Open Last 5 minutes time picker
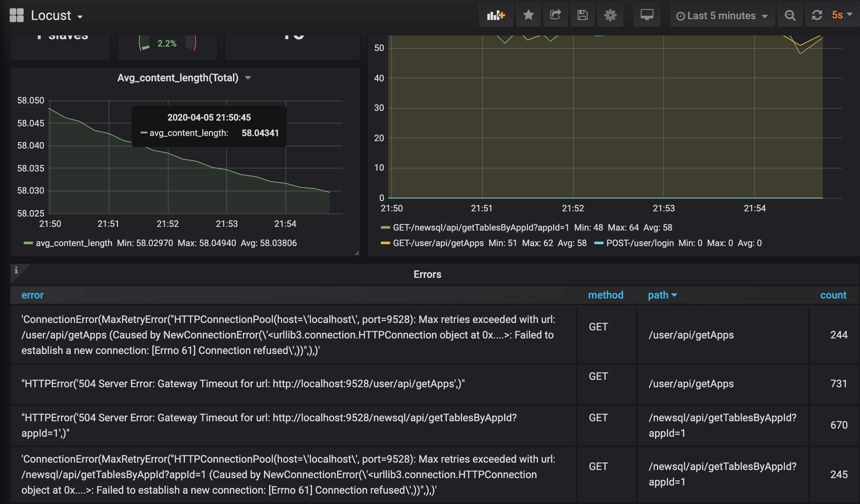Screen dimensions: 860x504 coord(722,16)
